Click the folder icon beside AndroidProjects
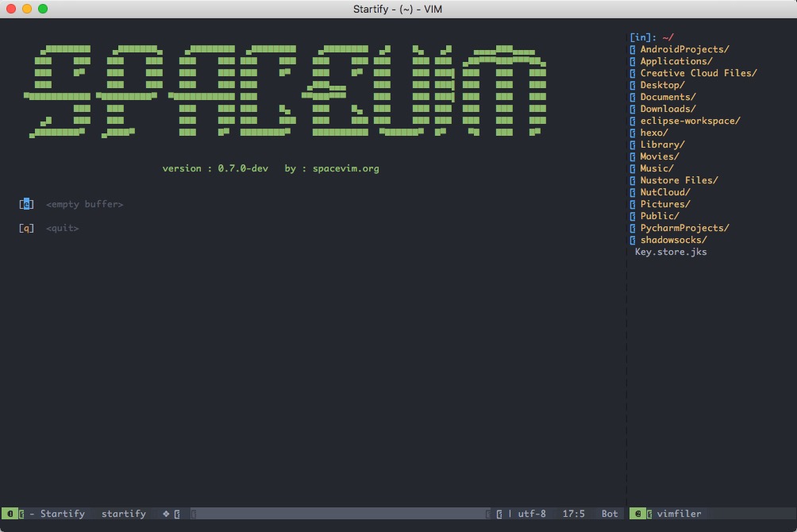The image size is (797, 532). coord(633,49)
